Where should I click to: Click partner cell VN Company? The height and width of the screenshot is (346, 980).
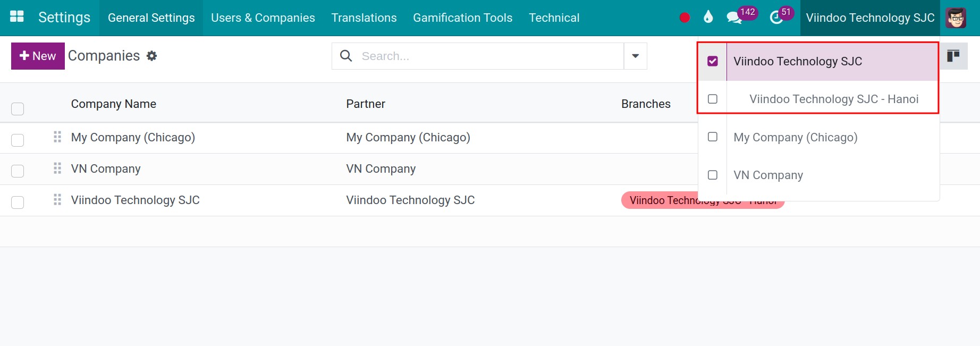[381, 168]
